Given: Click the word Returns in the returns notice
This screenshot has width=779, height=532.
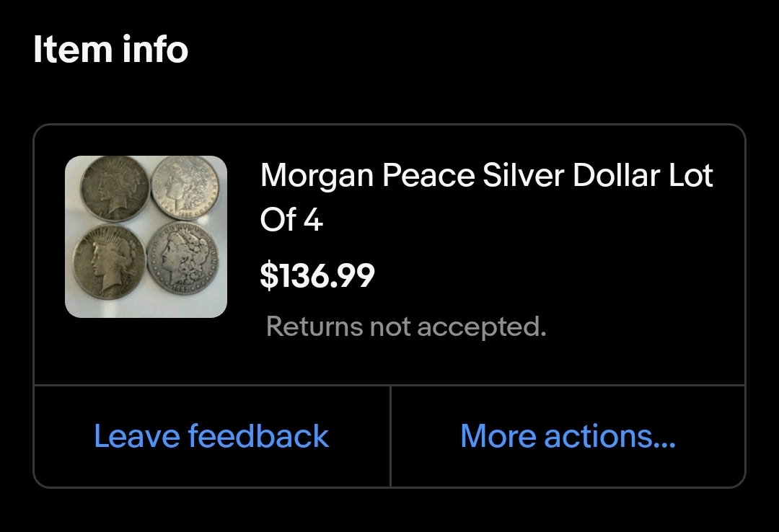Looking at the screenshot, I should coord(314,327).
